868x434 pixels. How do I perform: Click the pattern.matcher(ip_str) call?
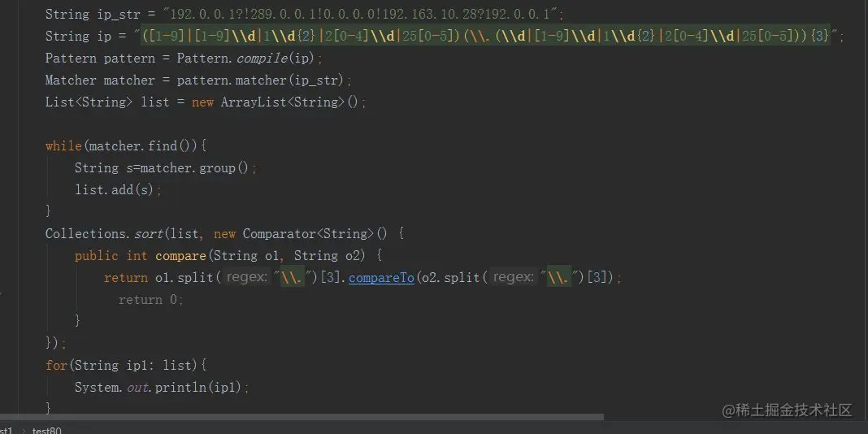click(261, 80)
